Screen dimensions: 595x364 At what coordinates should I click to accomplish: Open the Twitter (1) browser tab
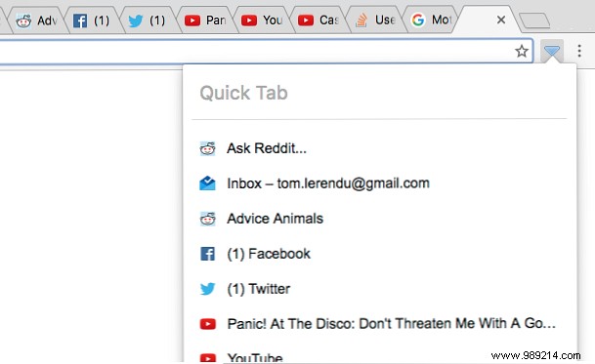tap(149, 20)
